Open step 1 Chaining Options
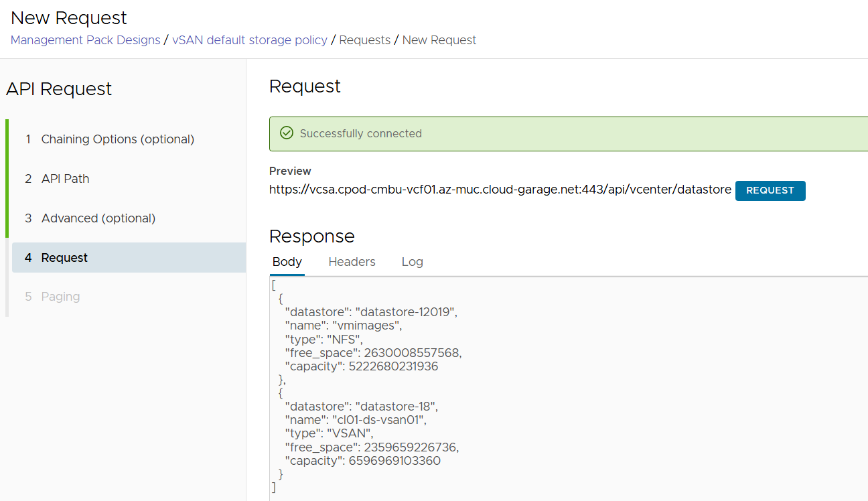This screenshot has height=501, width=868. click(117, 139)
